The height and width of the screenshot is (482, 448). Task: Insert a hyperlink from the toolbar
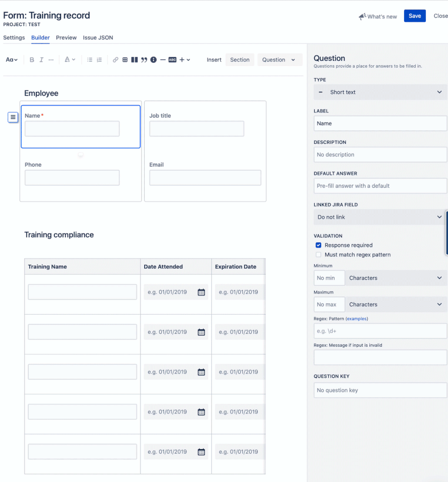click(115, 59)
